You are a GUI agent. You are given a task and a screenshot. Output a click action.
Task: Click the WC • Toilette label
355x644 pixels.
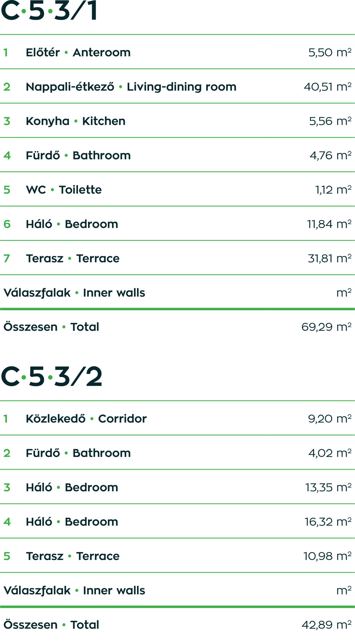(x=64, y=190)
